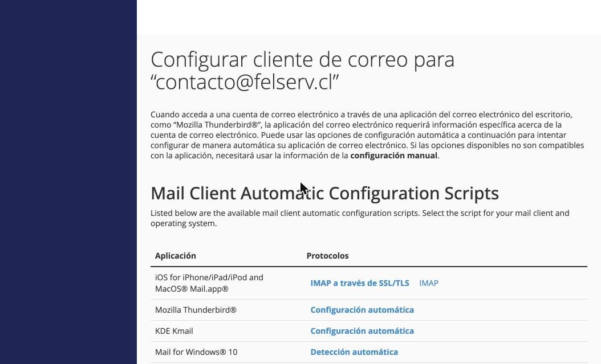This screenshot has width=601, height=364.
Task: Select the Configurar cliente de correo page title
Action: click(302, 71)
